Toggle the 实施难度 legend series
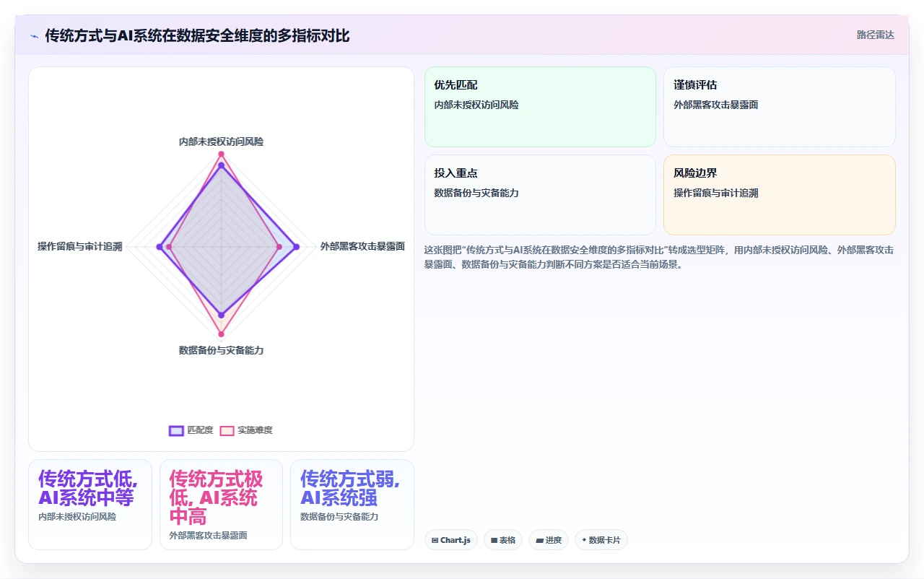924x579 pixels. point(246,430)
